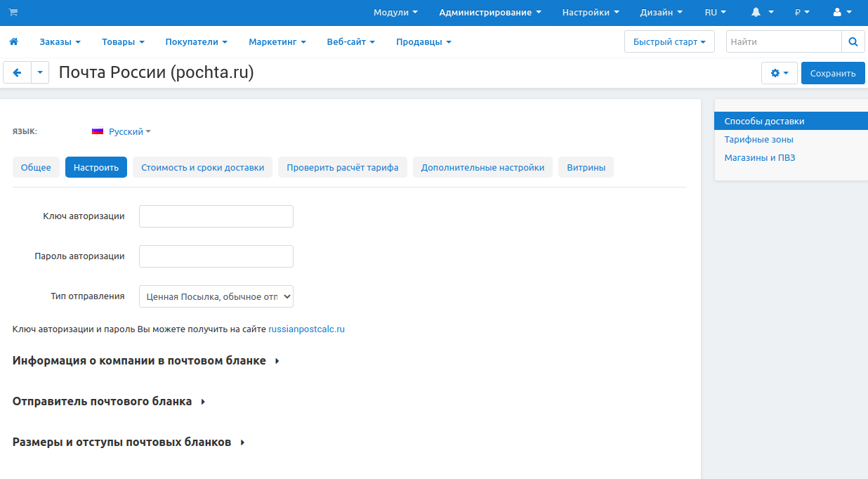Open the gear settings menu
This screenshot has height=479, width=868.
pos(779,73)
